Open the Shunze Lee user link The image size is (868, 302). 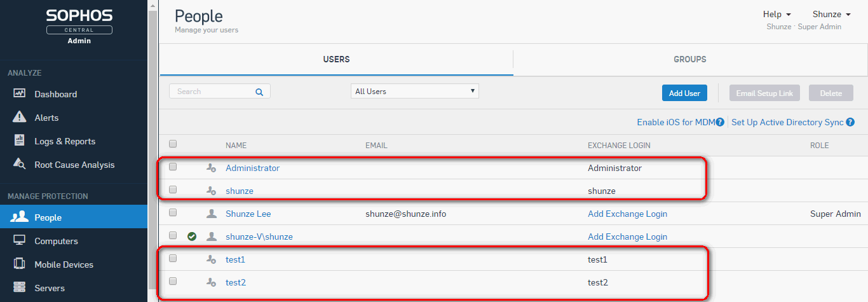[x=248, y=214]
